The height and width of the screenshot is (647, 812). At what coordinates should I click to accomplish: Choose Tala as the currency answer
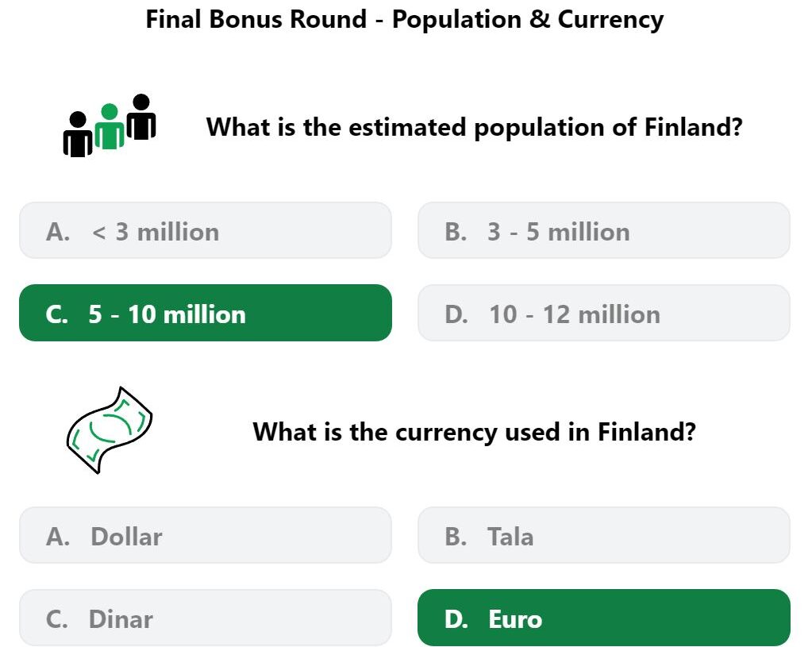click(604, 535)
